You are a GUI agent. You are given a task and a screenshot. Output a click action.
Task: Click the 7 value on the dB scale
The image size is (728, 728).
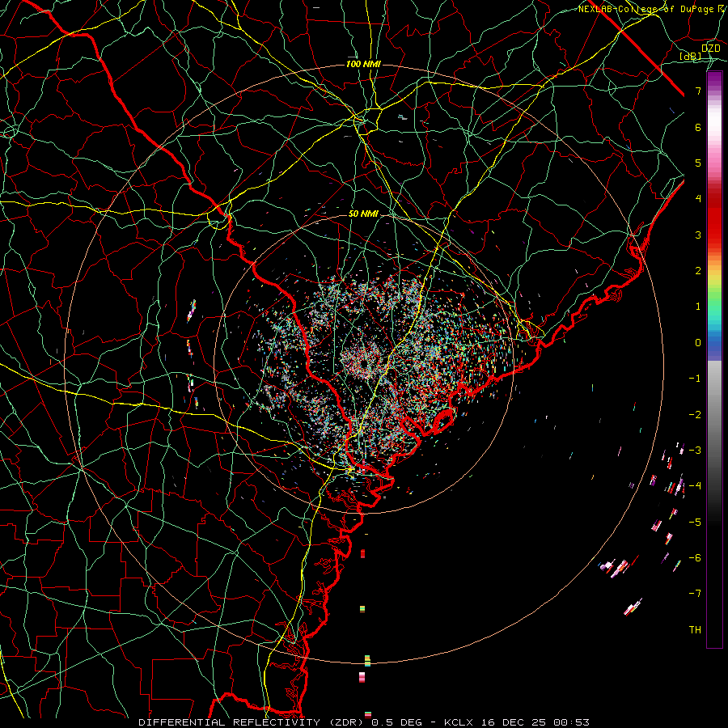tap(698, 91)
